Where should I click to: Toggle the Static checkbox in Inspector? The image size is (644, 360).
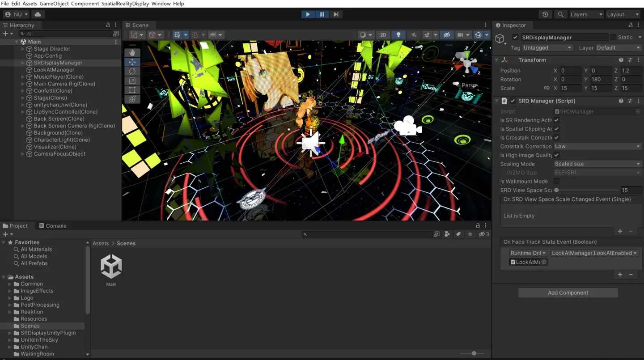(x=613, y=38)
